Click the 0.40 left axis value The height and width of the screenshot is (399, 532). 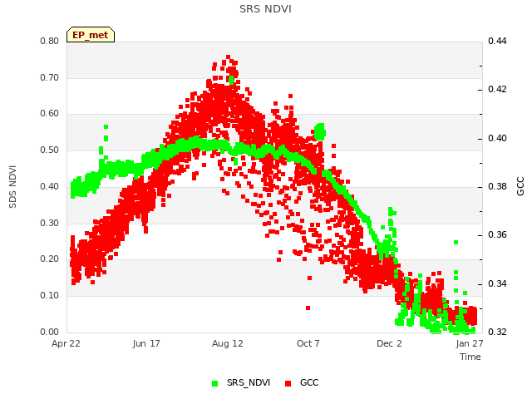pyautogui.click(x=50, y=186)
